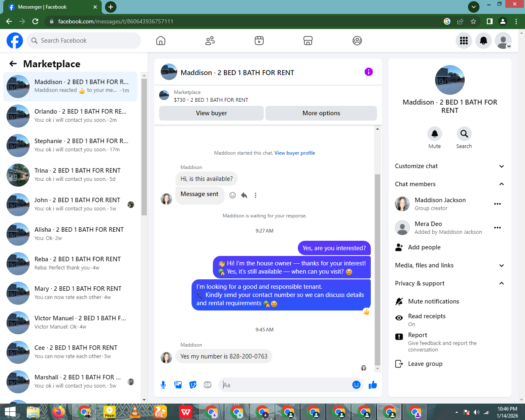Toggle Read receipts setting
Screen dimensions: 525x420
click(450, 320)
